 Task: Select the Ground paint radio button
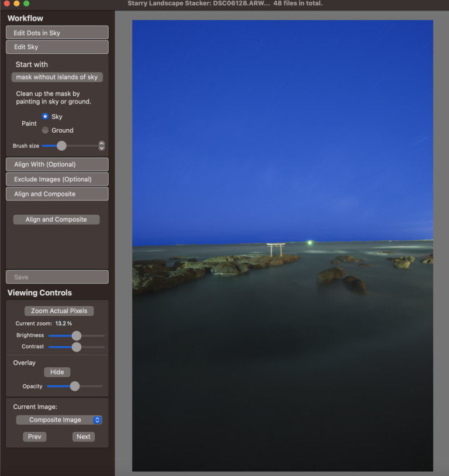click(46, 130)
